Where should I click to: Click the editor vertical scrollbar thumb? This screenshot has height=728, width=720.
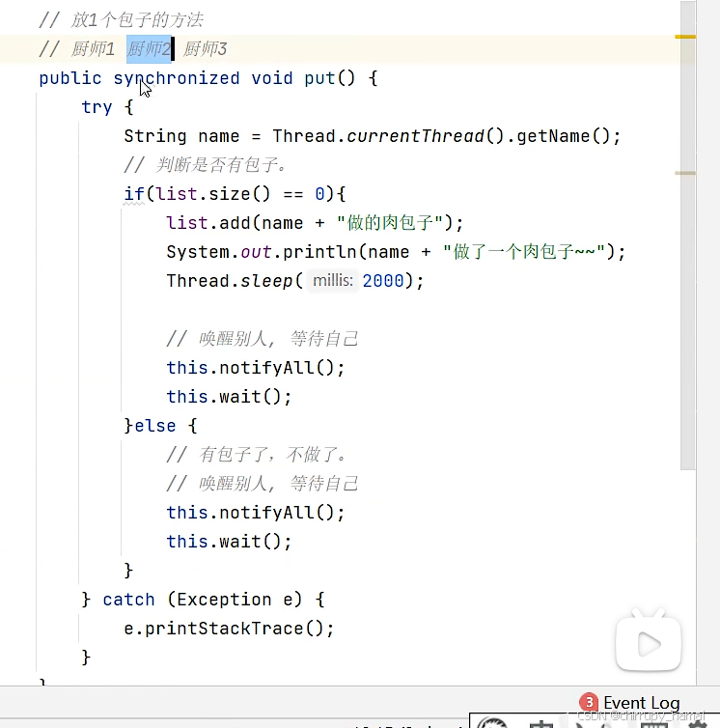click(x=688, y=235)
